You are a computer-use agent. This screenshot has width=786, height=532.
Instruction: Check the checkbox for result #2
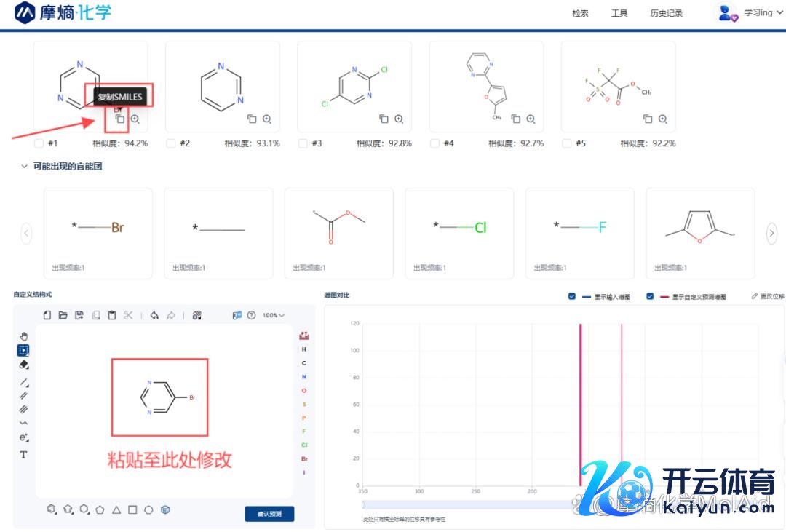(x=171, y=143)
